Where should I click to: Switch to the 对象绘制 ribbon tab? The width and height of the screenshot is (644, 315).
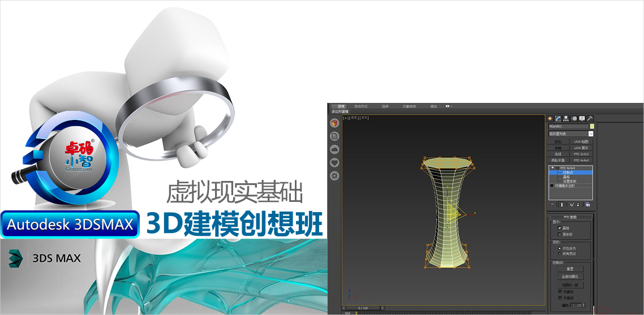[x=409, y=106]
